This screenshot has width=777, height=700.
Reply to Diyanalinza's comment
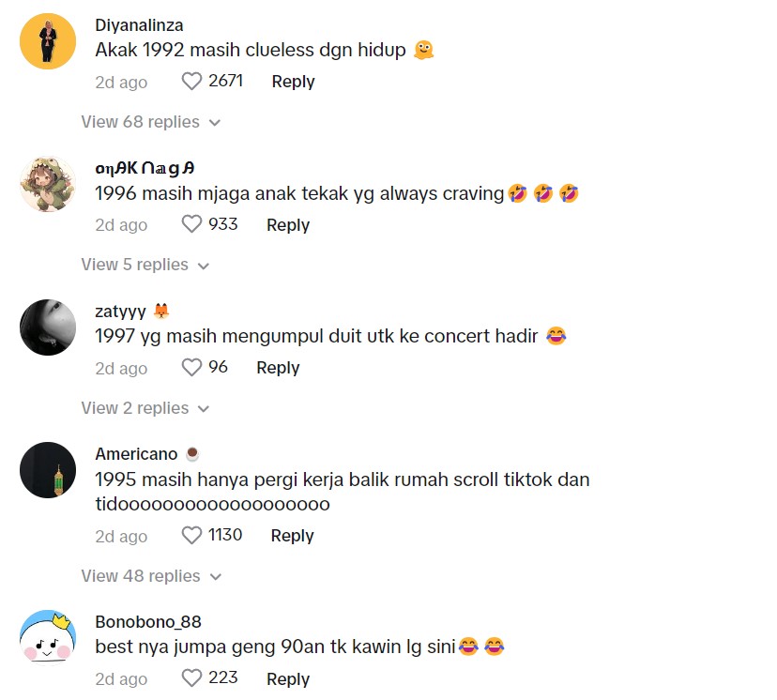click(x=294, y=82)
